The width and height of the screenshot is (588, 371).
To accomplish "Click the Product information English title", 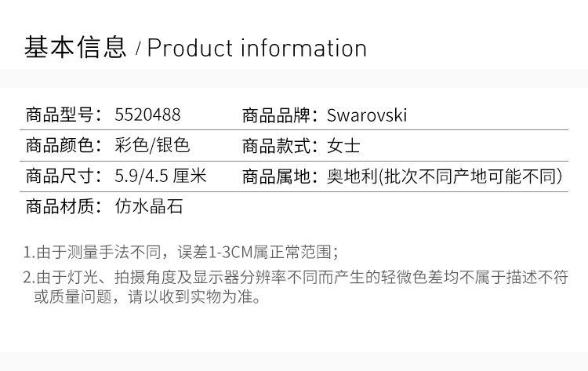I will (x=257, y=48).
